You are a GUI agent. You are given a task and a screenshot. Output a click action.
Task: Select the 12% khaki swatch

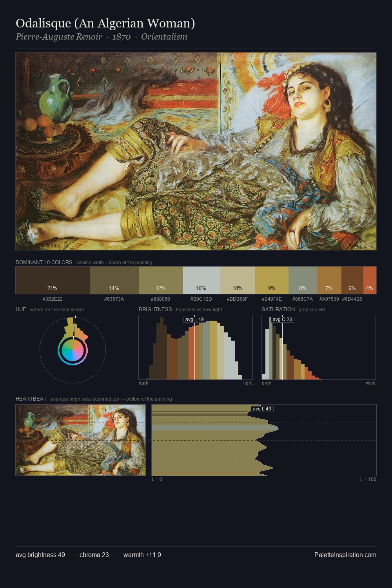(x=161, y=280)
